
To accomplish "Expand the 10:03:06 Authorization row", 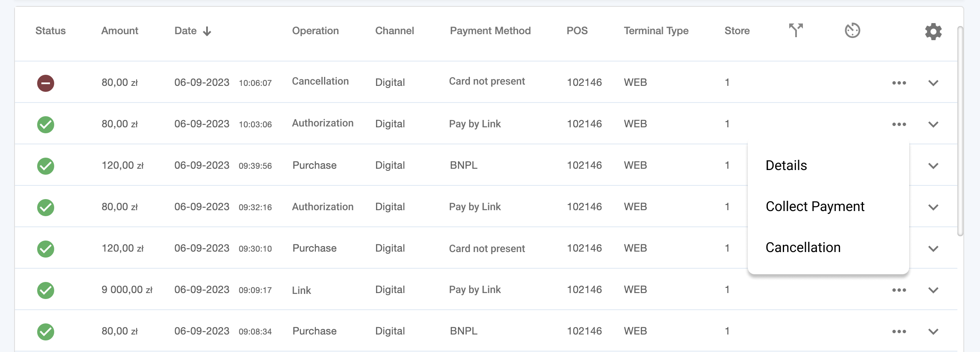I will pyautogui.click(x=933, y=124).
